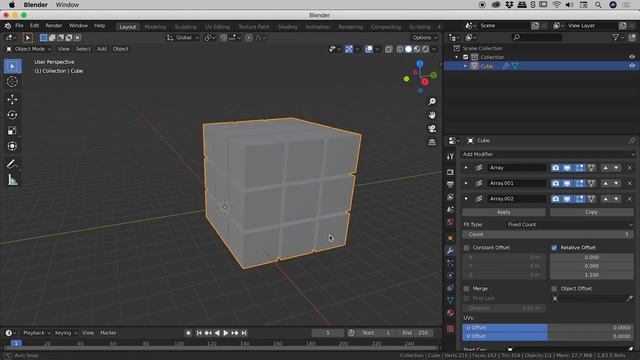Open the Edit menu
The image size is (640, 360).
point(34,26)
